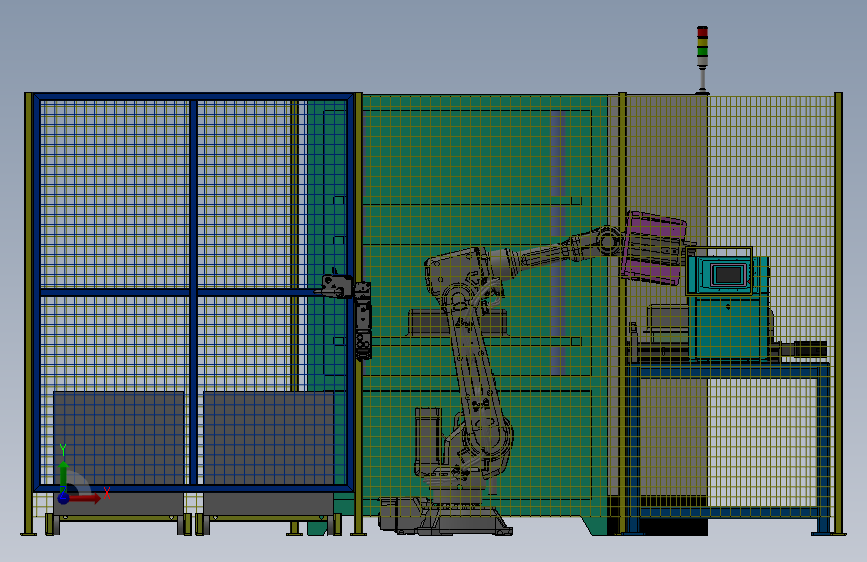The height and width of the screenshot is (562, 867).
Task: Select the HMI touchscreen on teal cabinet
Action: point(727,274)
